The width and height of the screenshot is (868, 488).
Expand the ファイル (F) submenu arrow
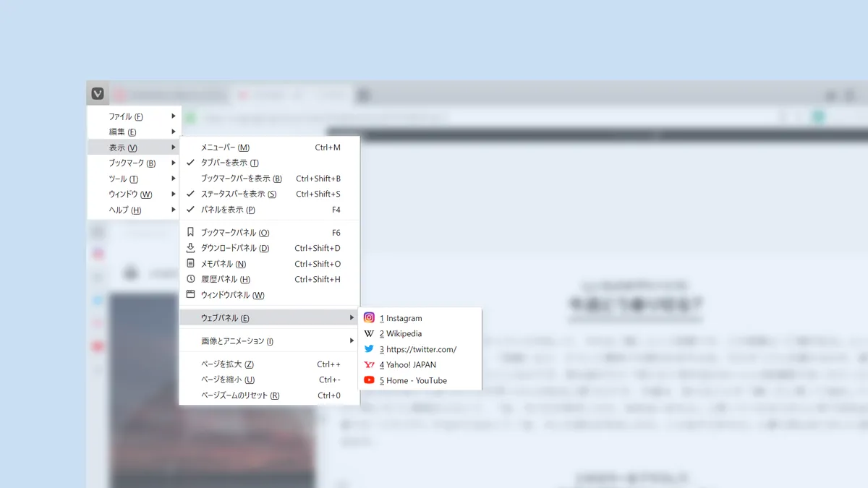tap(173, 116)
